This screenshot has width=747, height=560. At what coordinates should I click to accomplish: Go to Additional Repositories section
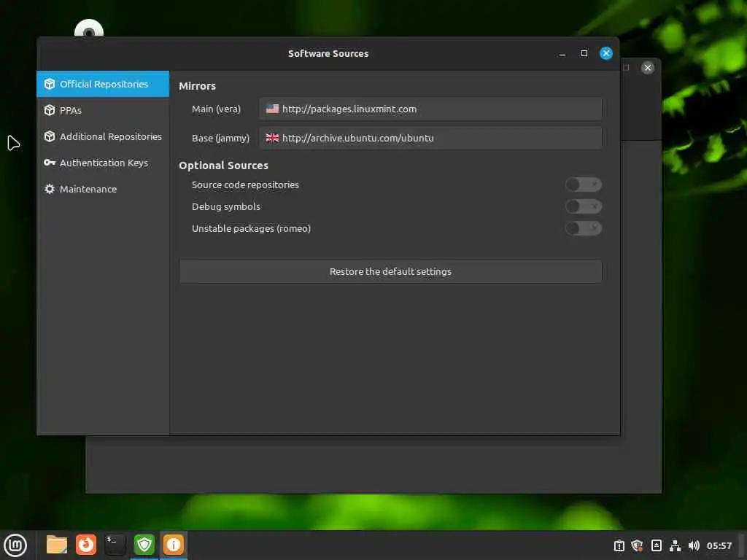click(x=103, y=136)
